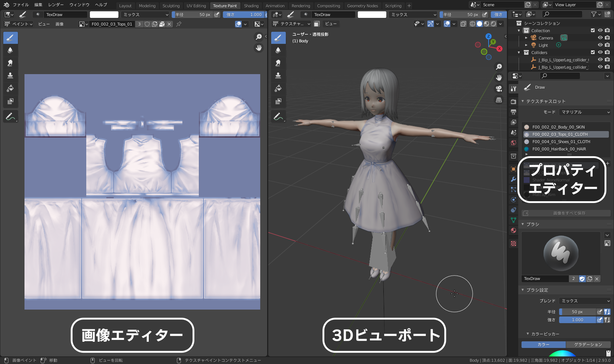Viewport: 614px width, 364px height.
Task: Select the Fill brush tool
Action: (10, 88)
